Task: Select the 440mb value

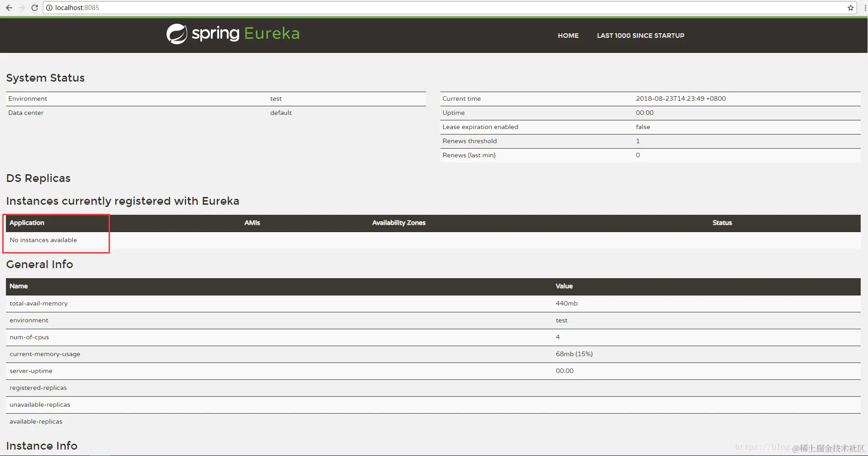Action: (x=566, y=303)
